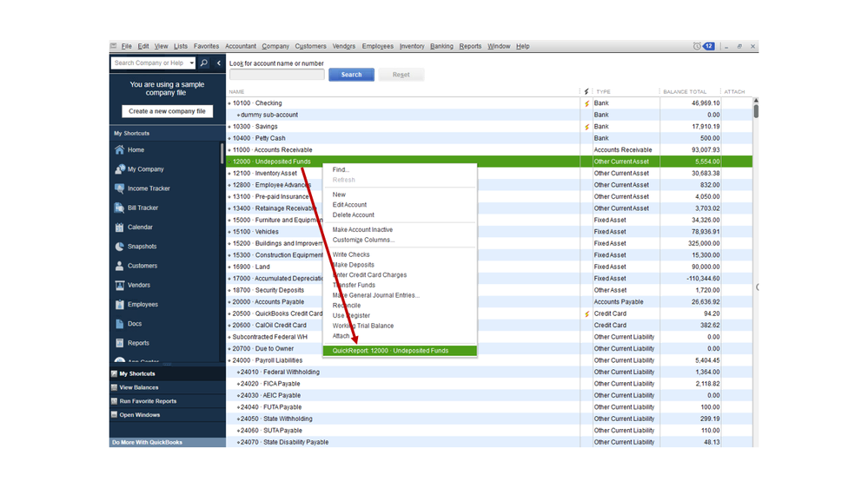Open the Income Tracker shortcut
Image resolution: width=868 pixels, height=488 pixels.
(x=142, y=188)
